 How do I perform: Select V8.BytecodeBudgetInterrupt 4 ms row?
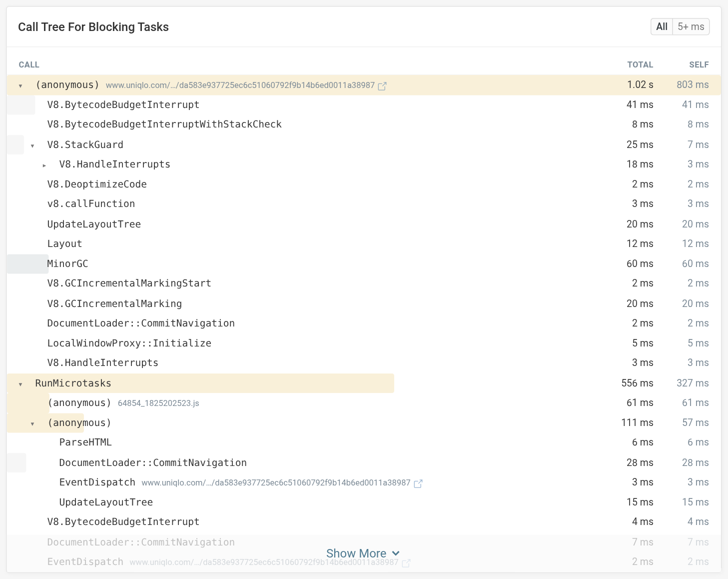[x=364, y=521]
